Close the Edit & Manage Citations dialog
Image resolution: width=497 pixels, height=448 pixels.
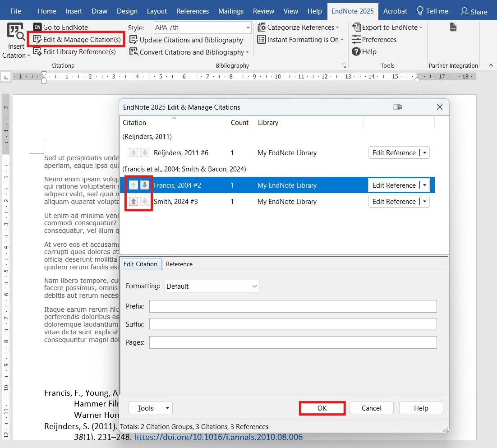coord(440,107)
